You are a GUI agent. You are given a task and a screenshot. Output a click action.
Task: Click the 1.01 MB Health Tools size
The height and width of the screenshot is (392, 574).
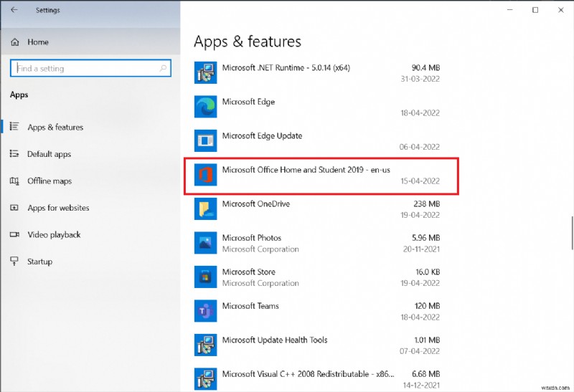(427, 340)
